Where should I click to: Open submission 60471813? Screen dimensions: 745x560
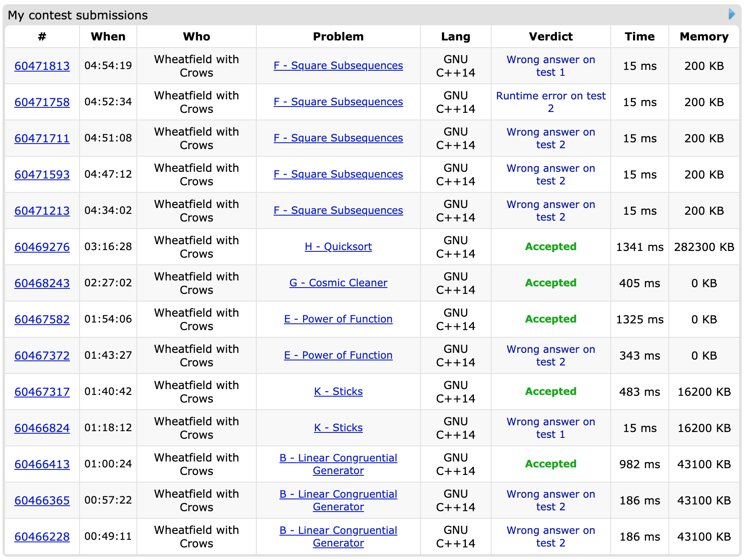coord(42,66)
